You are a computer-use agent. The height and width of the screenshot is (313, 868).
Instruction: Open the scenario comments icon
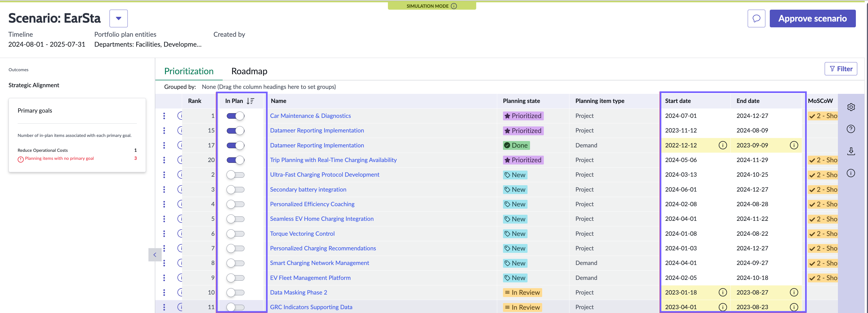pos(756,18)
